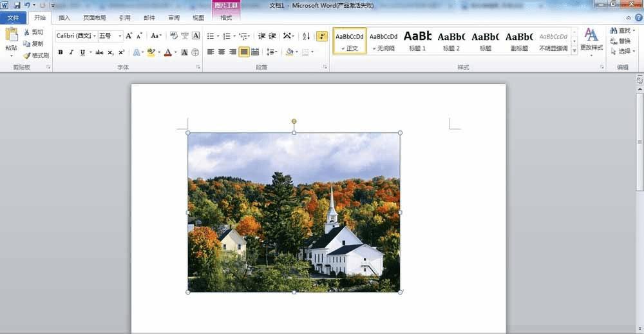Open Picture Tools Format (格式) tab

tap(226, 17)
